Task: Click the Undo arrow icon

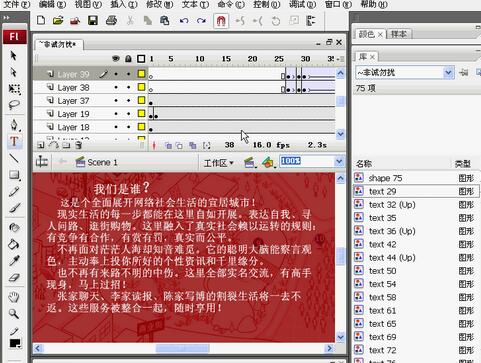Action: tap(184, 21)
